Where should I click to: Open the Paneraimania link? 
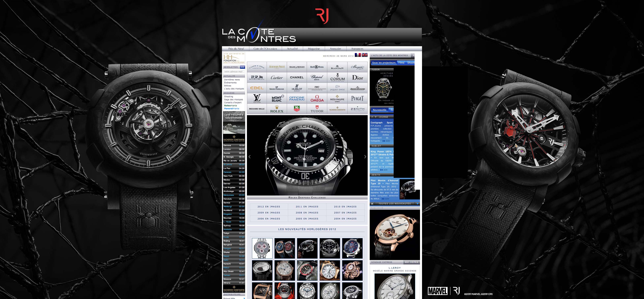231,109
